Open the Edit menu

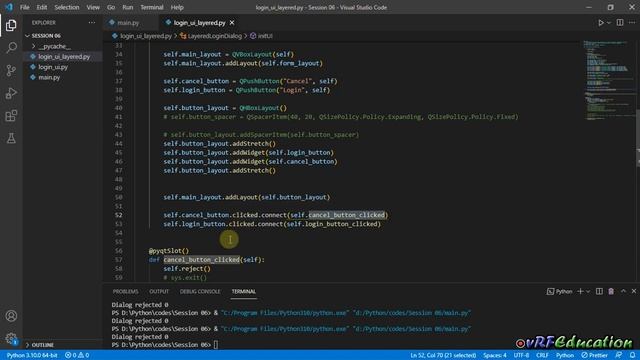tap(42, 7)
